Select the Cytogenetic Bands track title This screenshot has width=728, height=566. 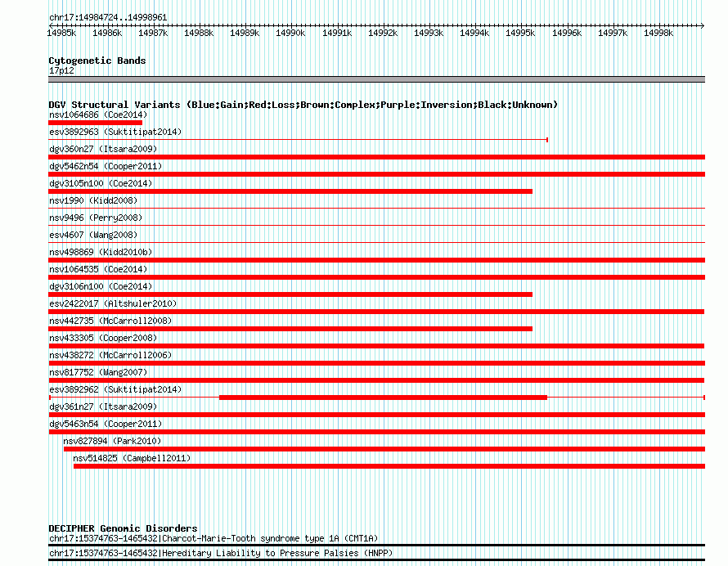click(x=97, y=61)
